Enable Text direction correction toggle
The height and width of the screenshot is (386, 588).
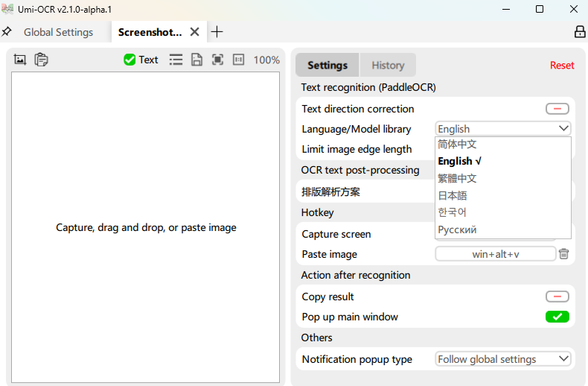557,109
